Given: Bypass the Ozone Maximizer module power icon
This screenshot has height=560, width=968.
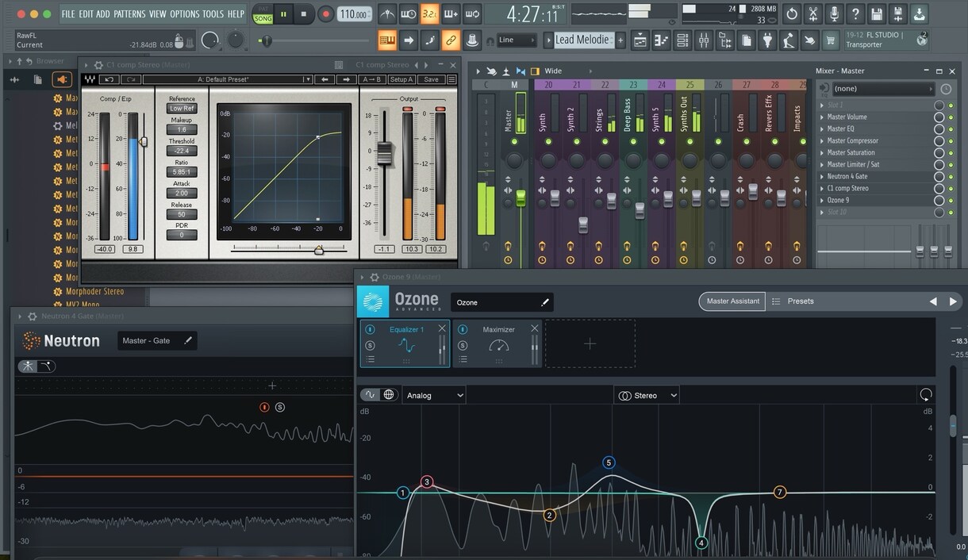Looking at the screenshot, I should click(x=463, y=329).
